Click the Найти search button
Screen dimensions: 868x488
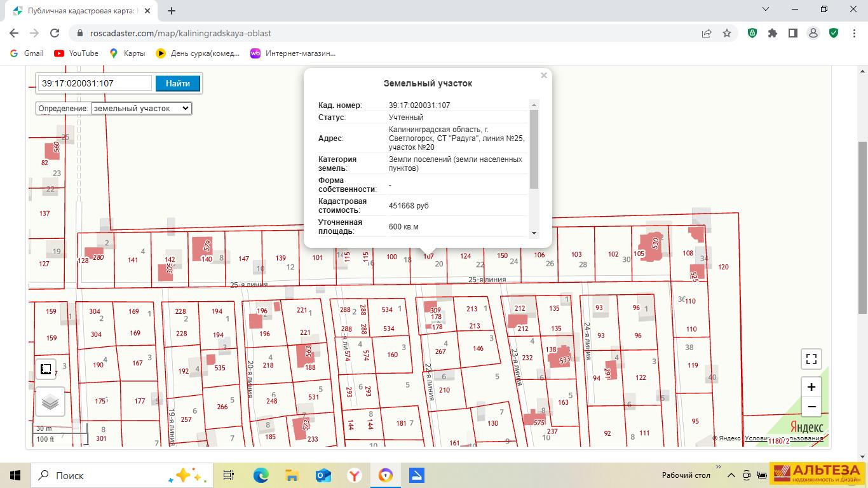pos(178,83)
